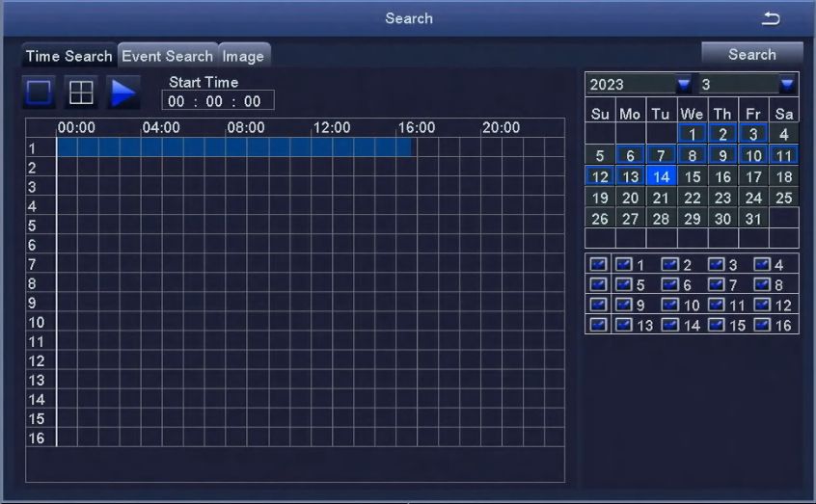Open the Image tab

click(243, 56)
